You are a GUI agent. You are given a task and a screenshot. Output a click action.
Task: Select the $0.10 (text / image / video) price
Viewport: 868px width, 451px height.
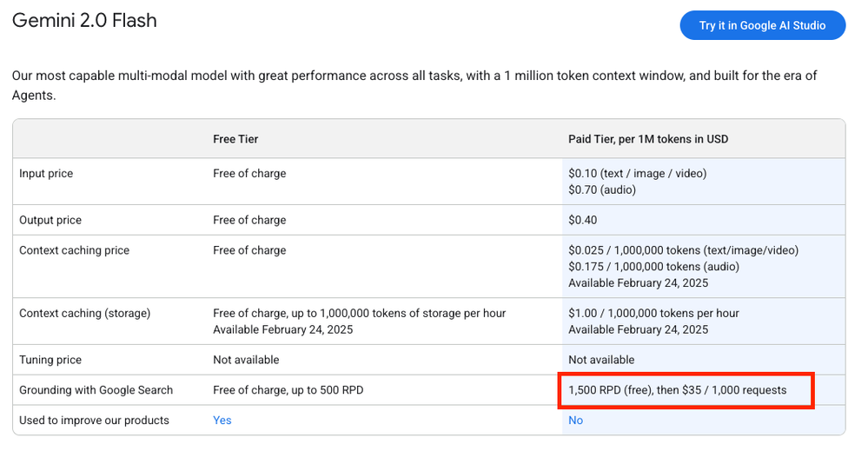pos(637,173)
